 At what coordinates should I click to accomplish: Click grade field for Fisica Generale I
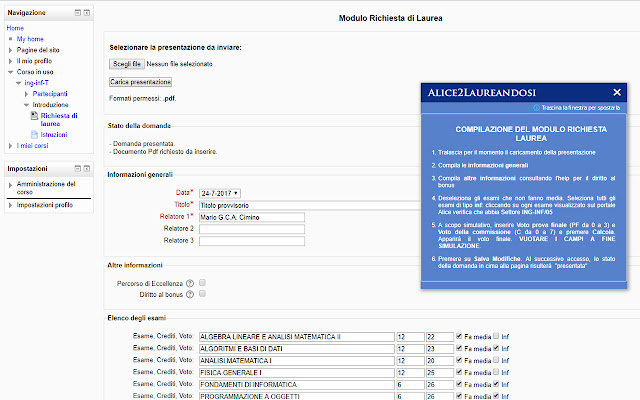click(x=440, y=373)
